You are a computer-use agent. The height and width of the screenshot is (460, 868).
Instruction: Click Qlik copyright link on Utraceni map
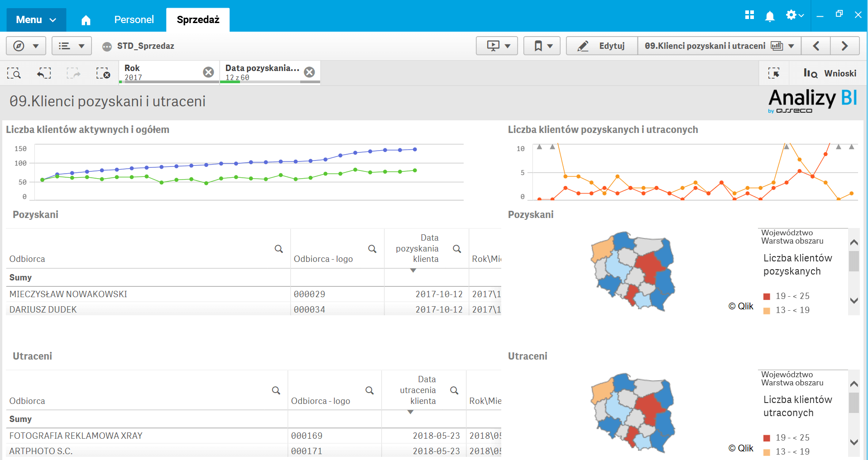[741, 448]
